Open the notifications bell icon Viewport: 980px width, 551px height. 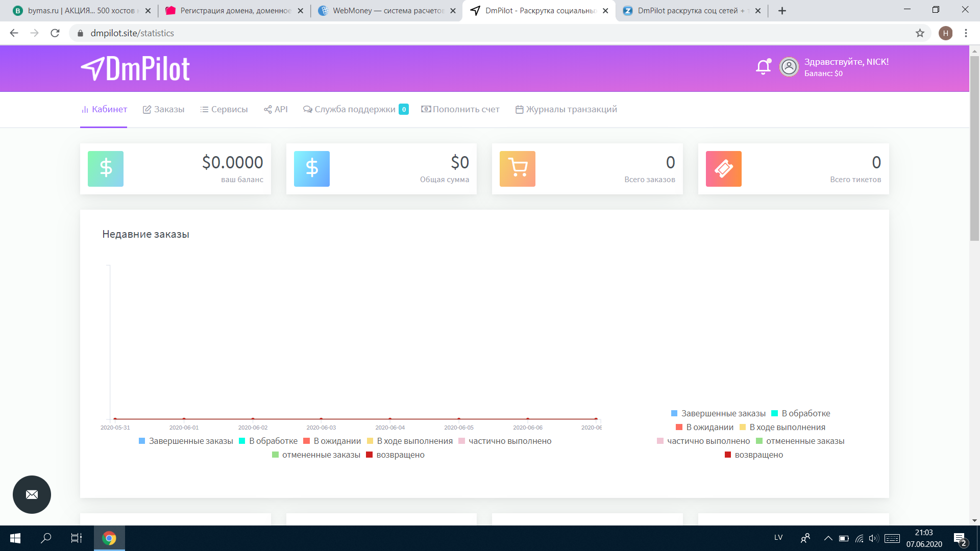point(763,67)
